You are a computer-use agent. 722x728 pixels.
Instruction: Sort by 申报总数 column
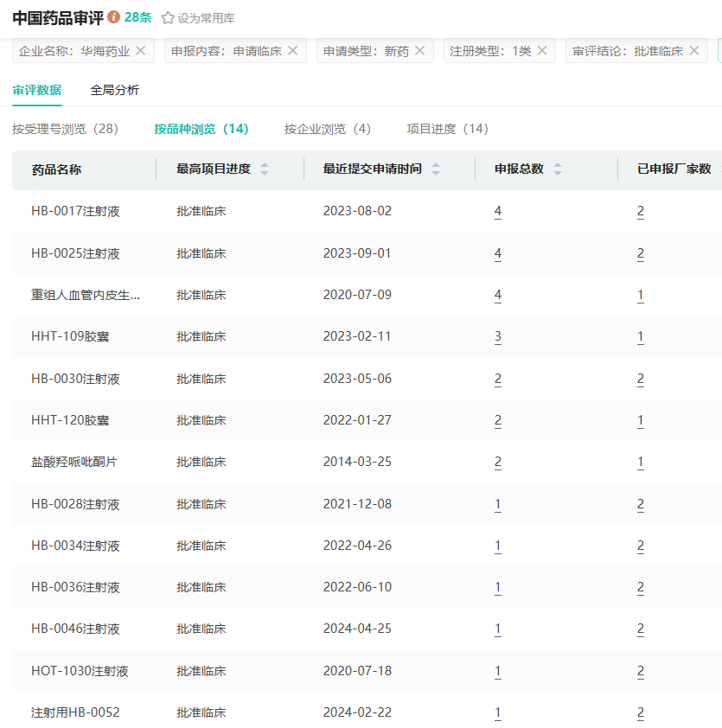click(x=558, y=169)
